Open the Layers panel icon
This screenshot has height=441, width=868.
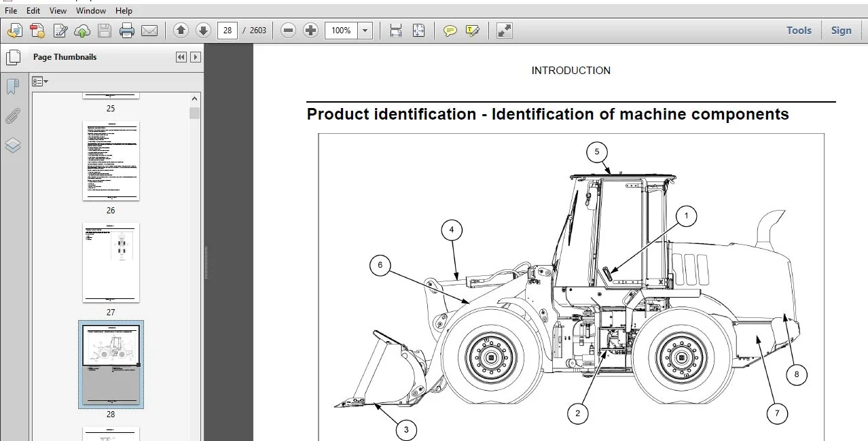click(x=13, y=145)
